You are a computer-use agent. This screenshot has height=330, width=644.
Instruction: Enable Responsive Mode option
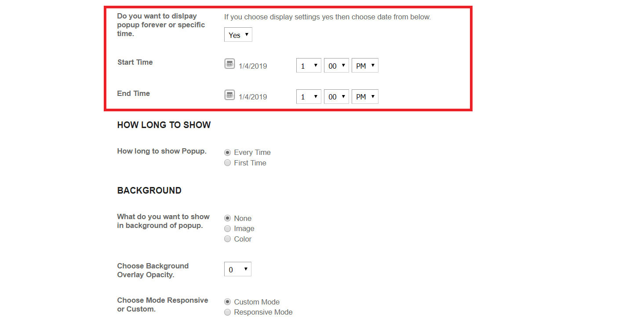click(x=227, y=312)
